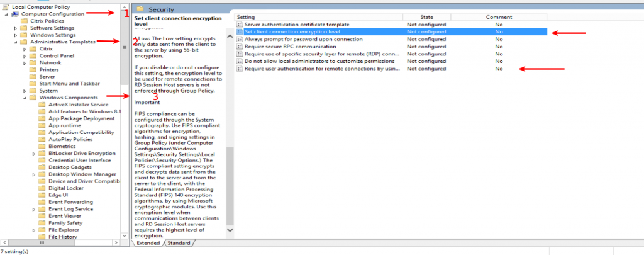The width and height of the screenshot is (644, 255).
Task: Select Add features to Windows 8.1 item
Action: coord(84,111)
